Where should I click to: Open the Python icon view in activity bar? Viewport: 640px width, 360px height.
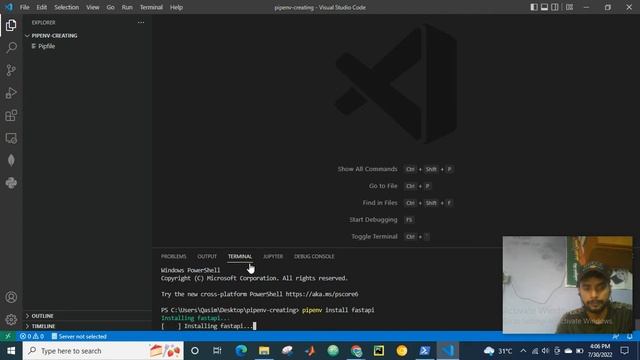(11, 183)
